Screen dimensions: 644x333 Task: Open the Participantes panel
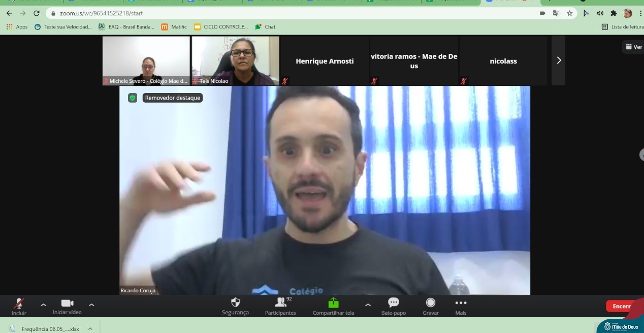point(280,306)
